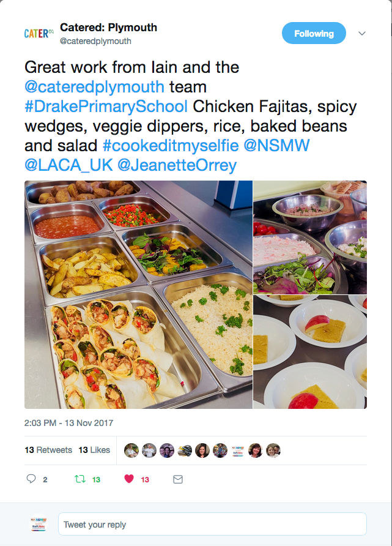Image resolution: width=392 pixels, height=546 pixels.
Task: Open the large fajitas tray photo
Action: (x=138, y=294)
